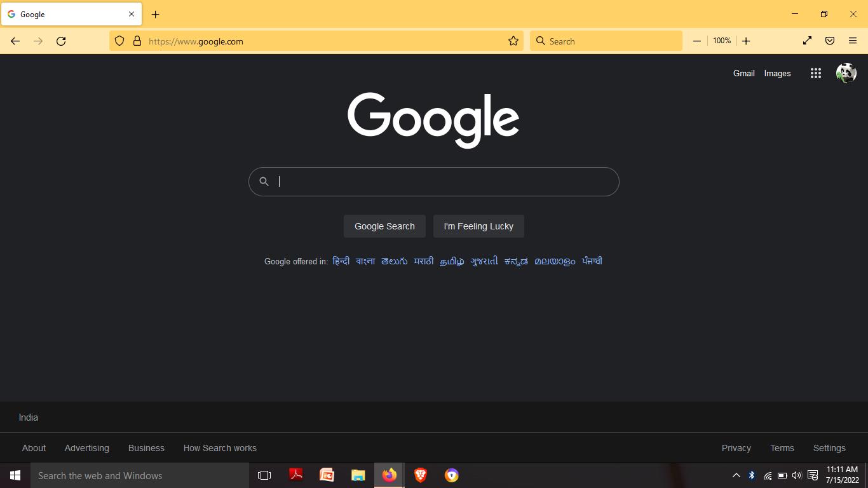Click the full screen arrows icon
This screenshot has height=488, width=868.
(x=807, y=41)
